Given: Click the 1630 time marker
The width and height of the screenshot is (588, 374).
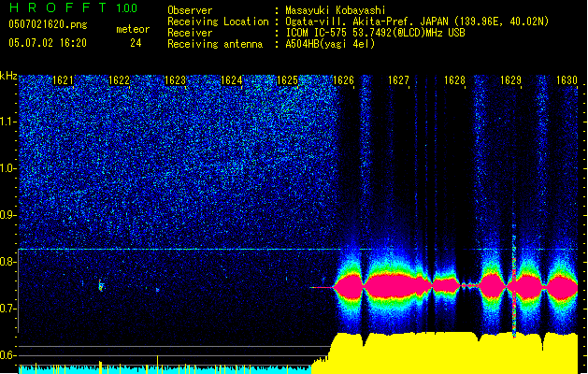Looking at the screenshot, I should tap(566, 80).
